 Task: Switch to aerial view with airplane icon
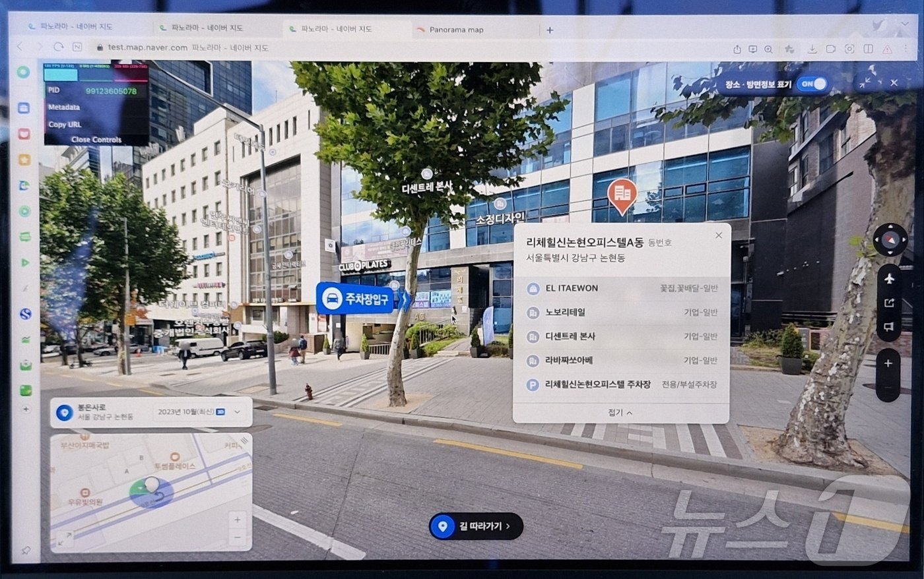pos(889,279)
